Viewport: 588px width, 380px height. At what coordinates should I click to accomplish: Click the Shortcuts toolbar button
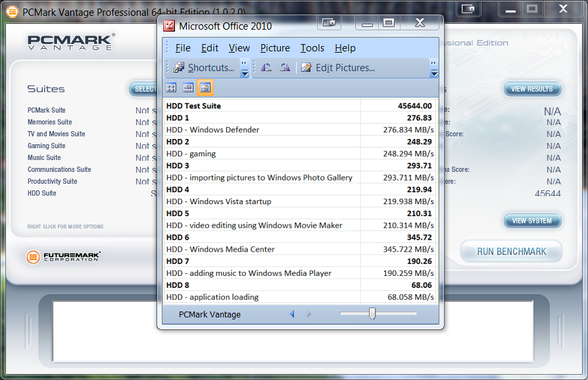click(204, 68)
